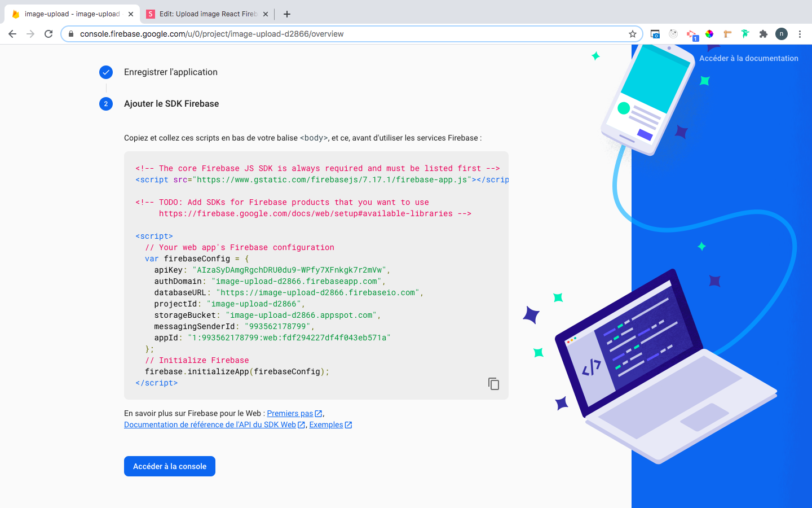Open the Premiers pas link
The height and width of the screenshot is (508, 812).
pos(294,413)
